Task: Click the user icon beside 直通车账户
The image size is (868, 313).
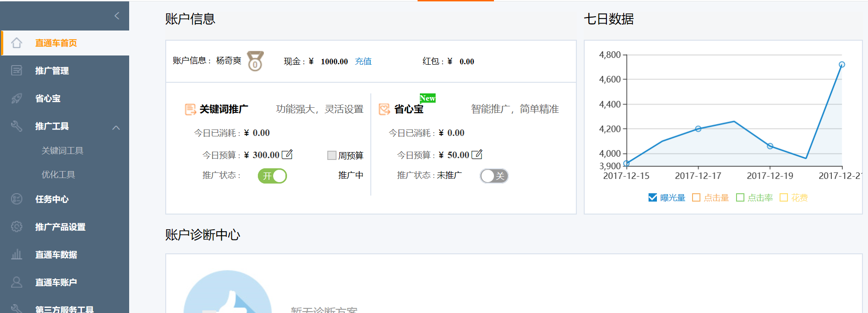Action: (17, 282)
